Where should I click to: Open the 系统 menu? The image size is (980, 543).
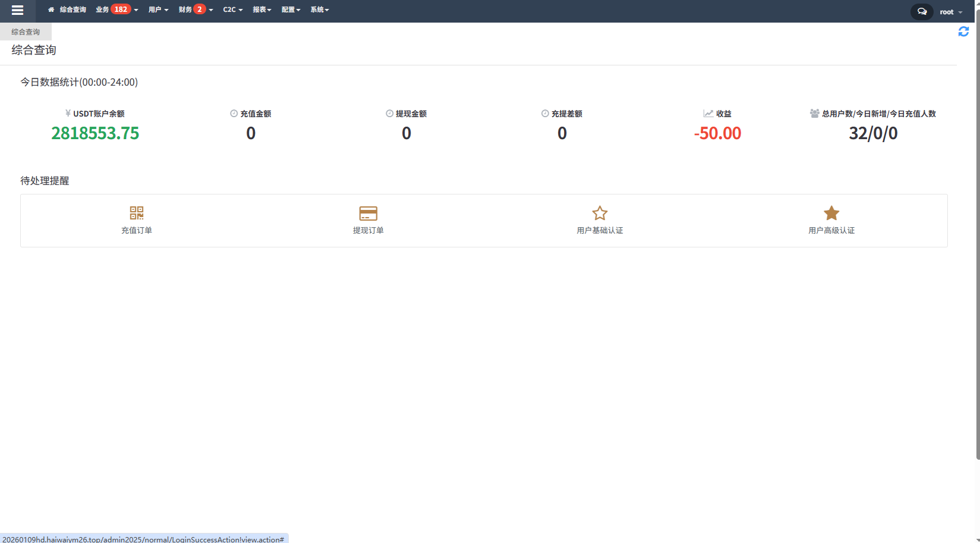[x=319, y=10]
